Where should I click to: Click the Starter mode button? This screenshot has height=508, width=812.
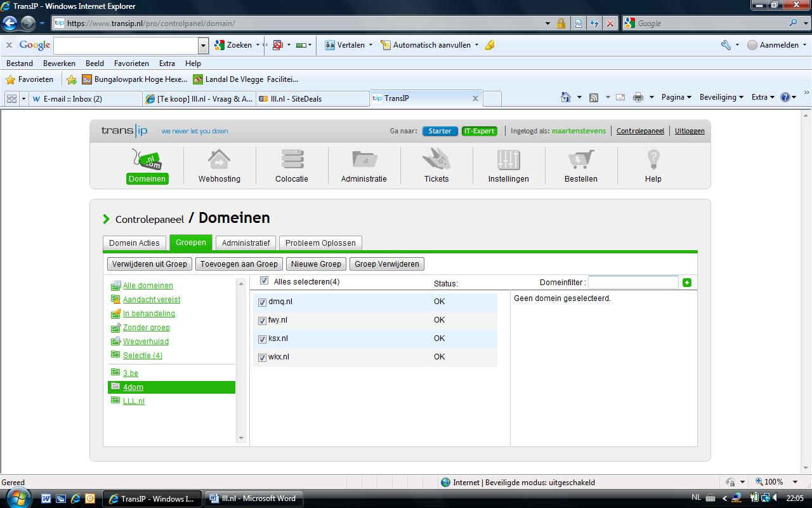coord(440,131)
